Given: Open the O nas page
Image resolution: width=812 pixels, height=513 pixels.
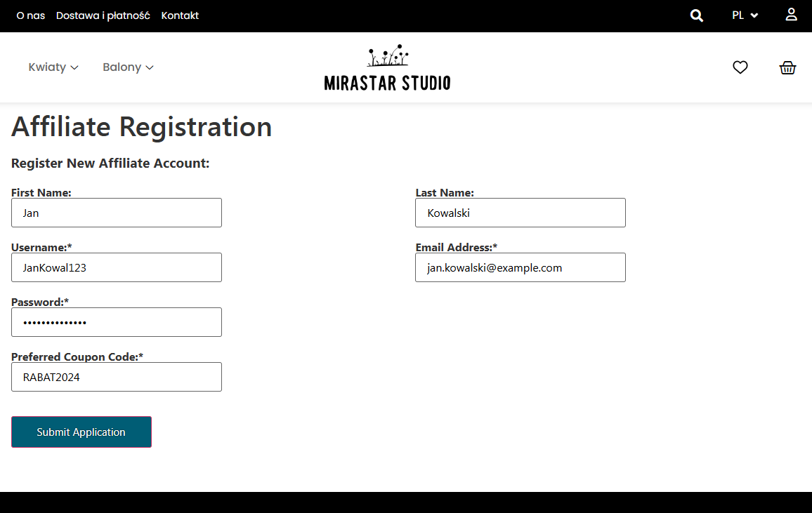Looking at the screenshot, I should (x=30, y=15).
